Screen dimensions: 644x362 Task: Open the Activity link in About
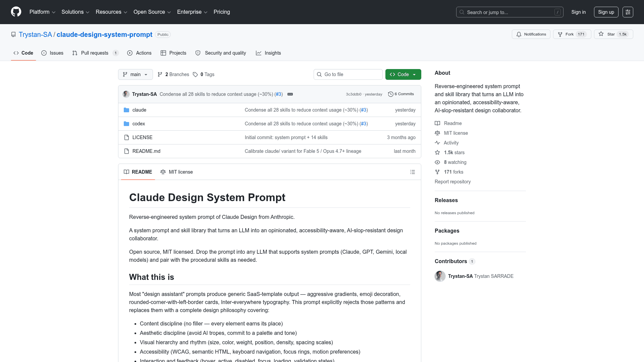click(x=446, y=143)
